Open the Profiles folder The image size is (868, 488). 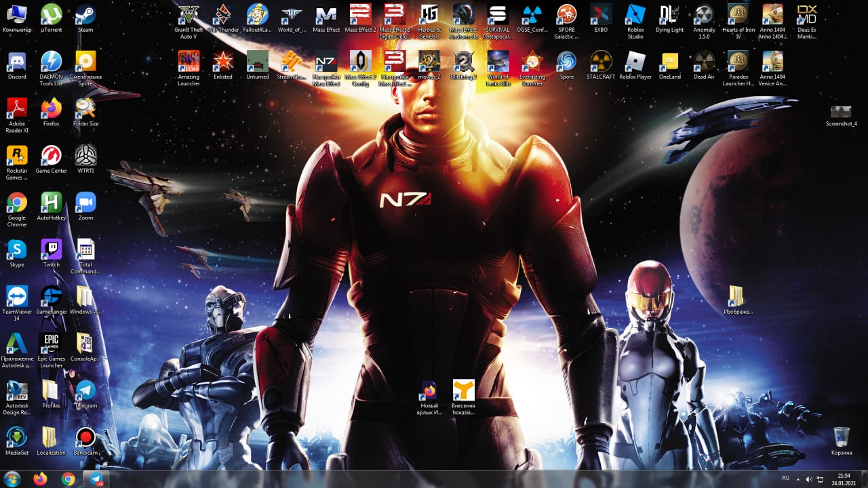coord(52,394)
